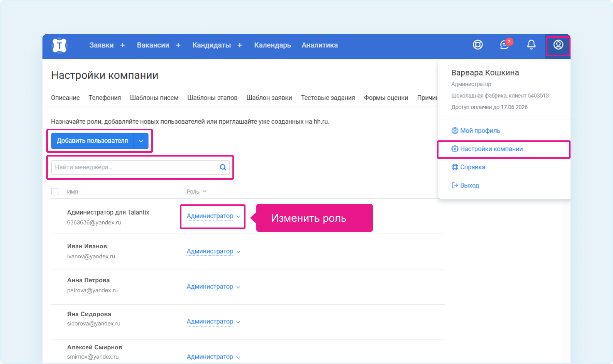Click the plus icon next to Вакансии

coord(178,45)
